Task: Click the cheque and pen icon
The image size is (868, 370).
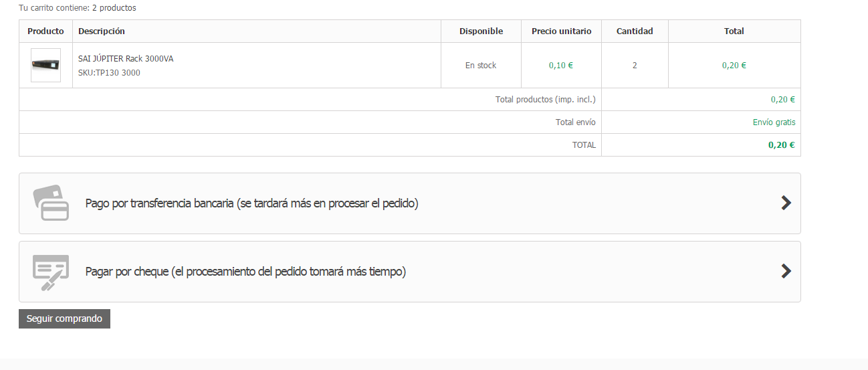Action: [51, 272]
